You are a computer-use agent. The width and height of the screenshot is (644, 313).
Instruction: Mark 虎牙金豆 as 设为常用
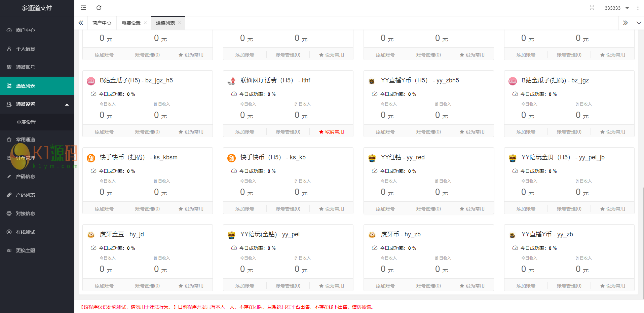click(191, 286)
